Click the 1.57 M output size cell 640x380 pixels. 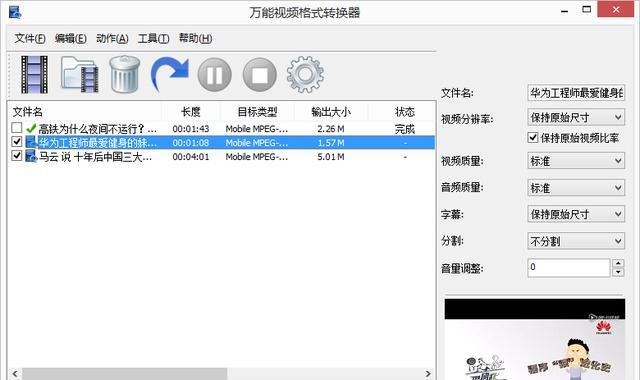click(x=331, y=143)
